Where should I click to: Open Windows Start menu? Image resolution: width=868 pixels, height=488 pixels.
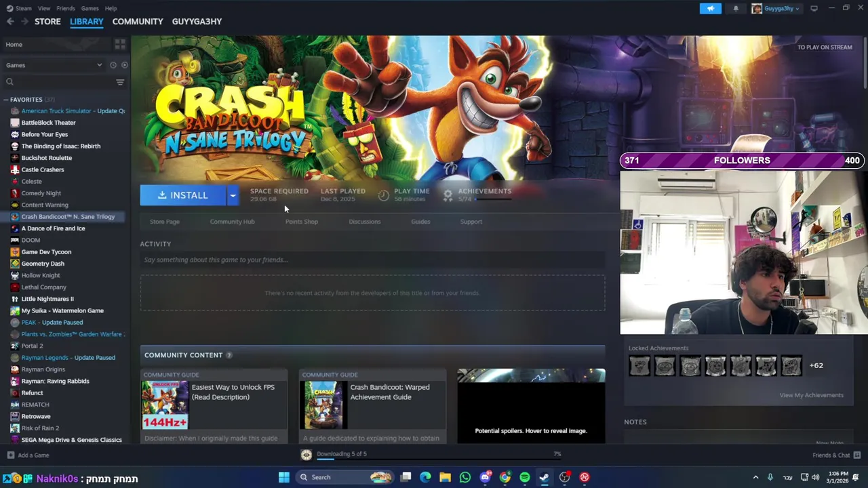pos(284,477)
